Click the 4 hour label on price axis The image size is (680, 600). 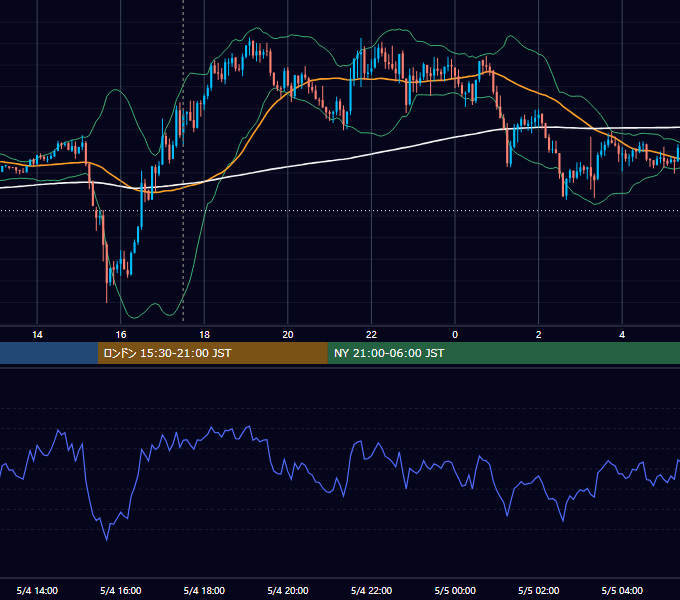pos(622,335)
